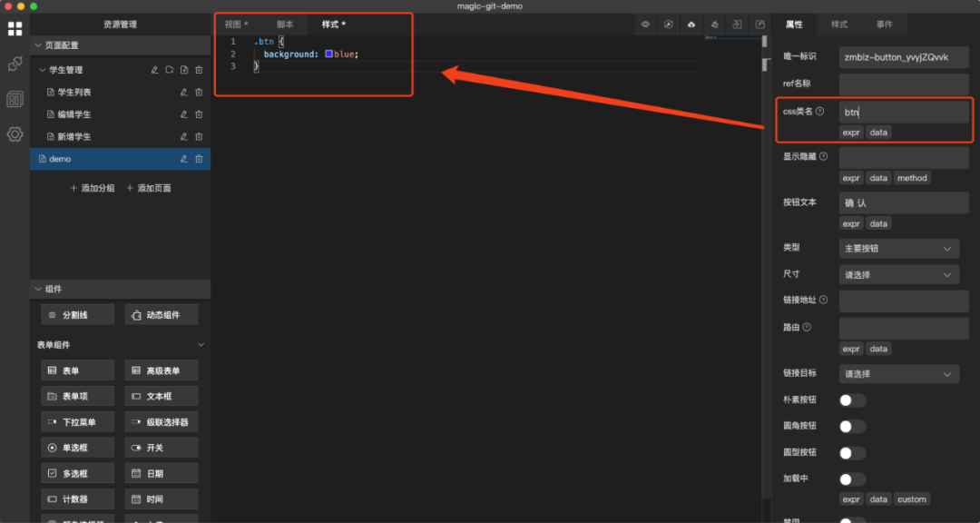Viewport: 980px width, 523px height.
Task: Click the export icon in top toolbar
Action: click(x=760, y=25)
